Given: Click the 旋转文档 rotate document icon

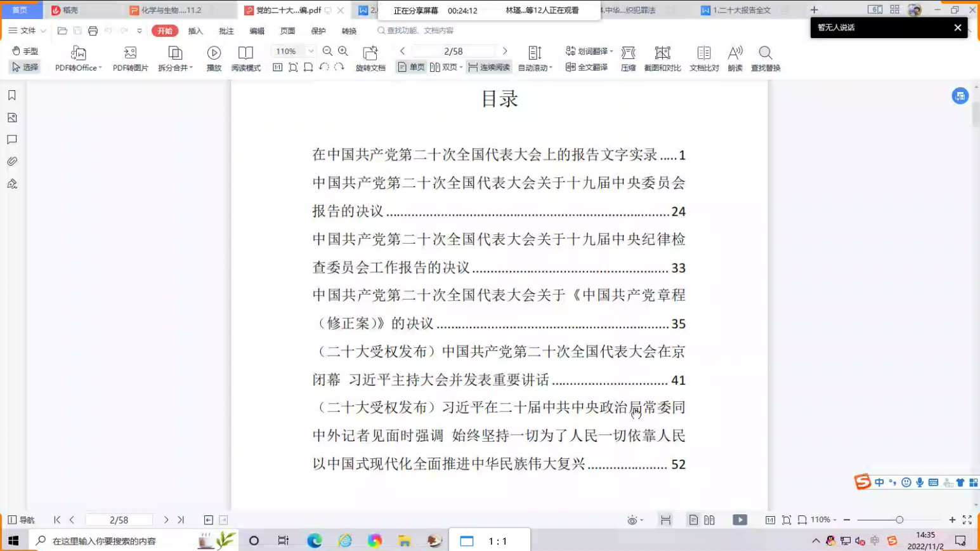Looking at the screenshot, I should 370,53.
